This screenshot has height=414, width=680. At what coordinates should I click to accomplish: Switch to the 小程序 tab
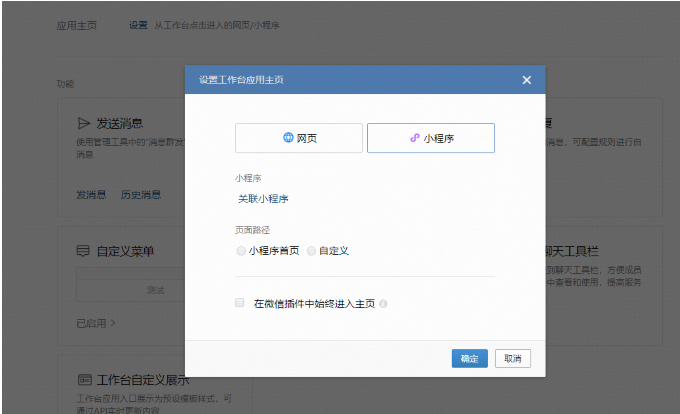coord(430,138)
